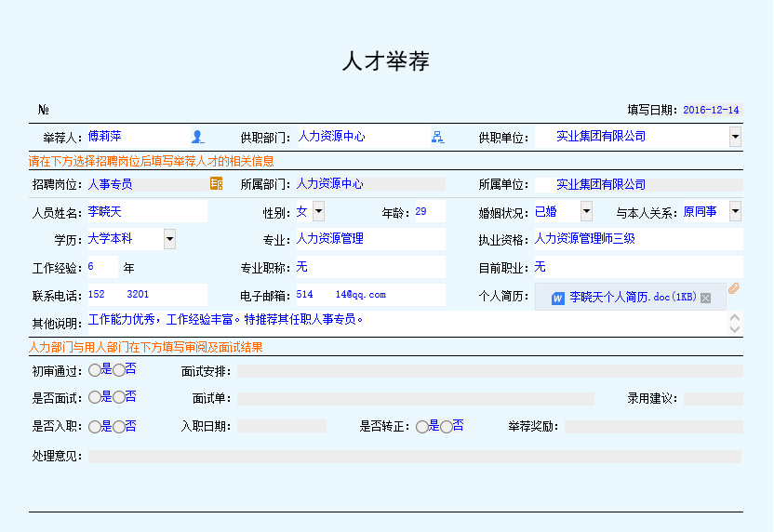Click the 所属单位 value 实业集团有限公司
The width and height of the screenshot is (774, 532).
click(639, 184)
